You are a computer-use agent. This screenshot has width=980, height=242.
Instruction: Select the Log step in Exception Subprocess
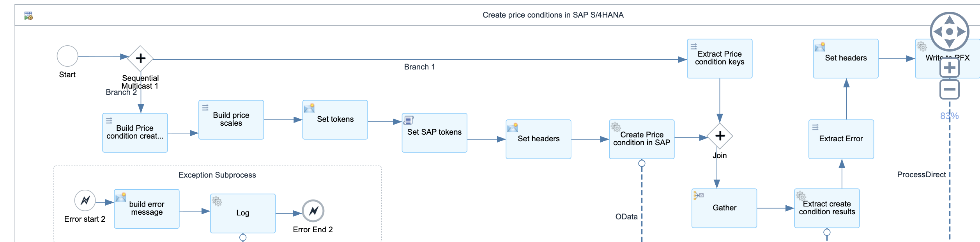click(x=242, y=214)
